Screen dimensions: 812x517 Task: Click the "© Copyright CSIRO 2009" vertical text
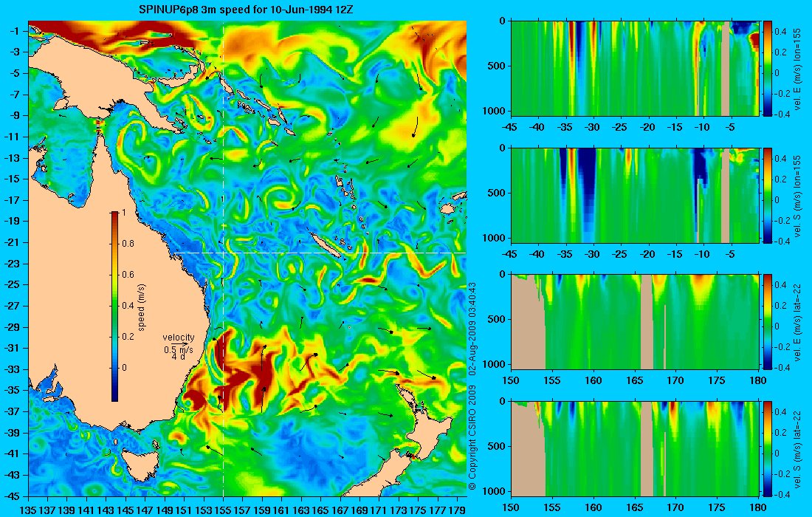tap(472, 438)
